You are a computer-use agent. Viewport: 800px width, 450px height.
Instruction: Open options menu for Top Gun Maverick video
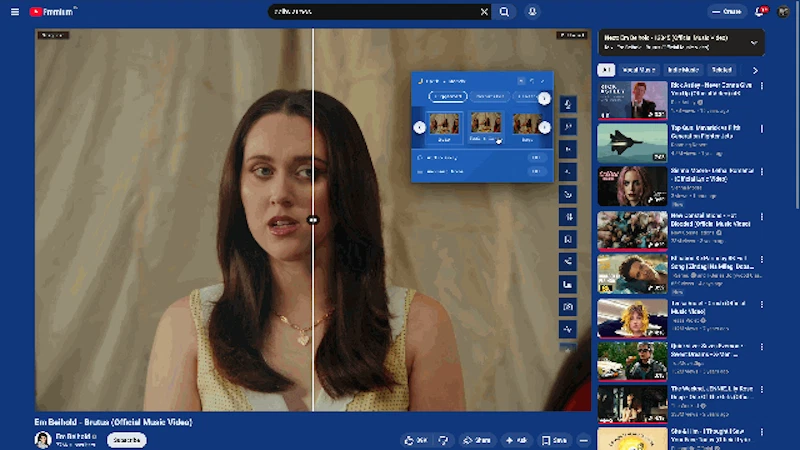762,129
